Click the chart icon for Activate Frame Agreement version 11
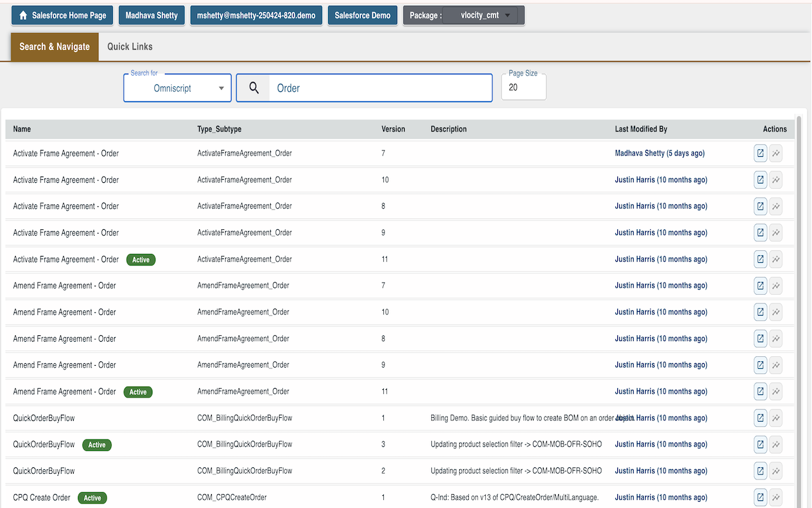This screenshot has width=812, height=508. tap(776, 259)
